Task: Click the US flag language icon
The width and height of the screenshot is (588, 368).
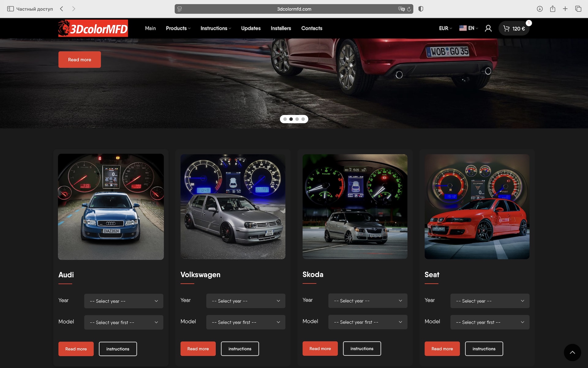Action: click(463, 28)
